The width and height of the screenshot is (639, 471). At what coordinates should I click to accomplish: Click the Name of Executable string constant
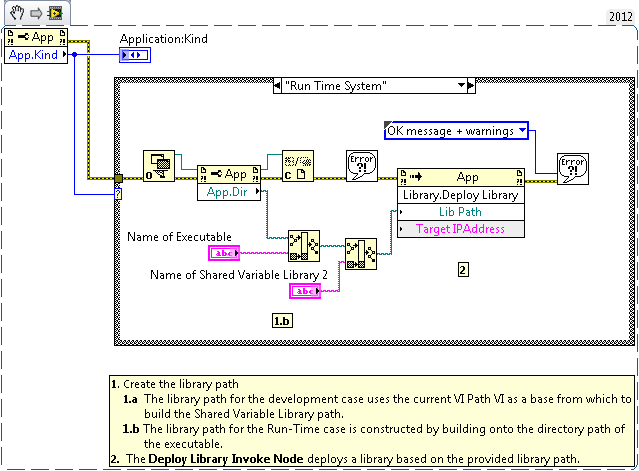click(x=224, y=254)
